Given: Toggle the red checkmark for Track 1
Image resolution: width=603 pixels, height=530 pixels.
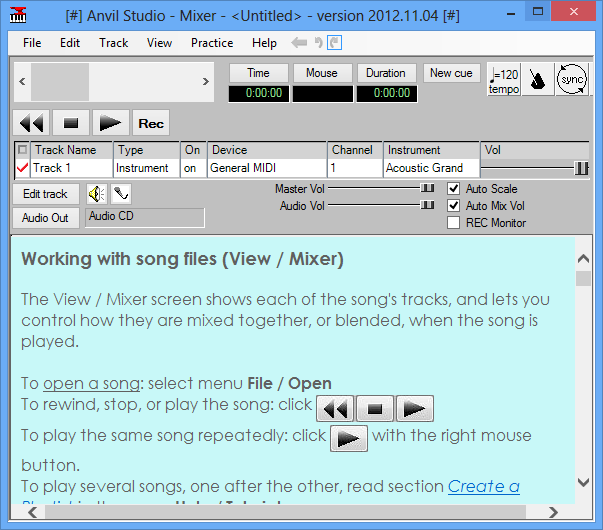Looking at the screenshot, I should click(x=22, y=168).
